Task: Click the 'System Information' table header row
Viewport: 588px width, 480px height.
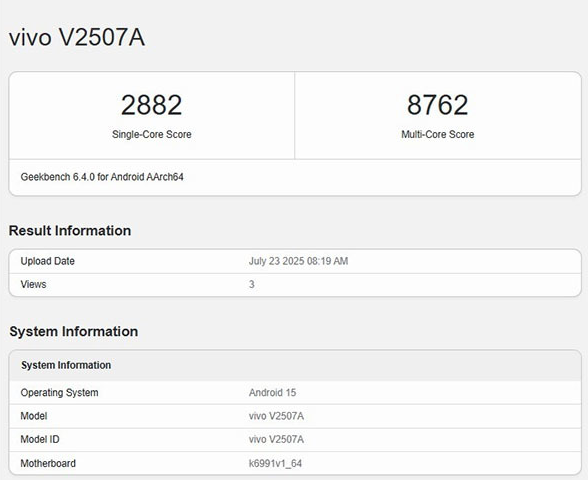Action: 295,365
